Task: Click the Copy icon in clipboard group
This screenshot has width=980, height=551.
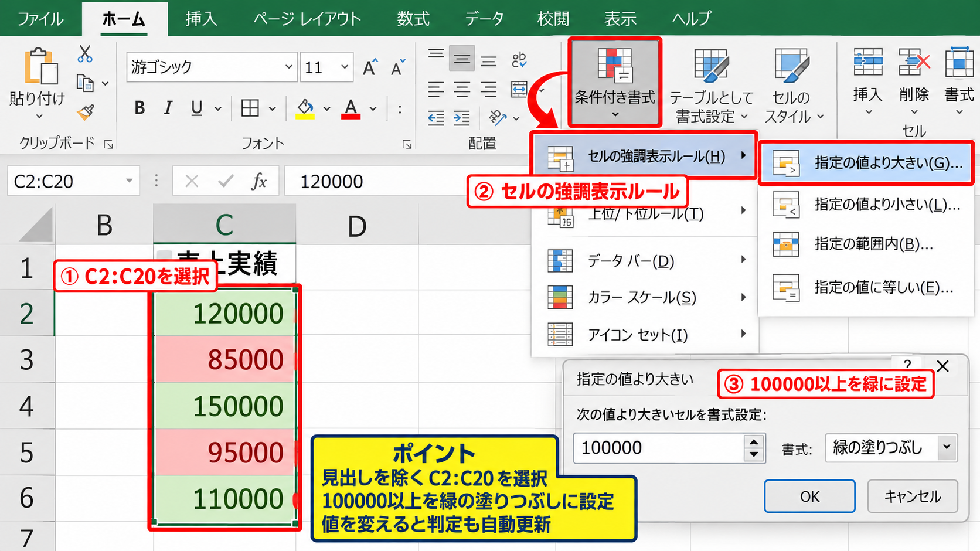Action: [x=86, y=83]
